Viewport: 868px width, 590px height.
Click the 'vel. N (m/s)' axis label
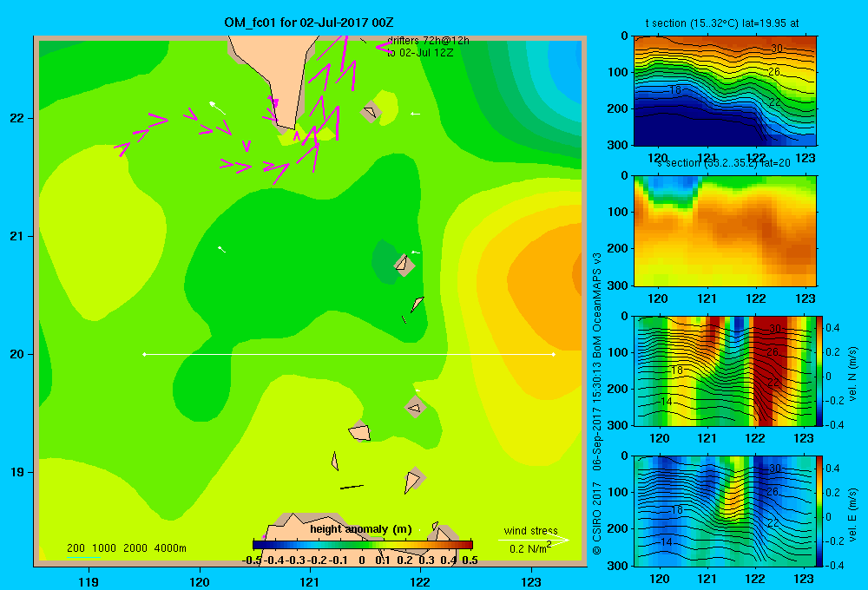coord(852,374)
